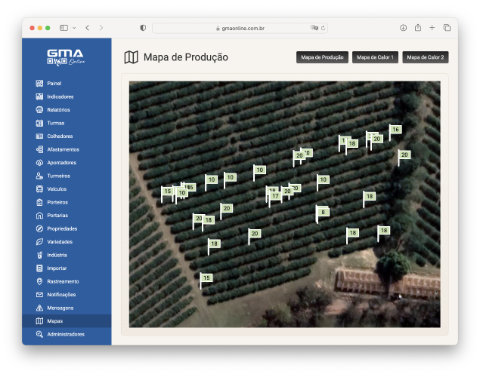
Task: Click the Notificações envelope icon
Action: 39,295
